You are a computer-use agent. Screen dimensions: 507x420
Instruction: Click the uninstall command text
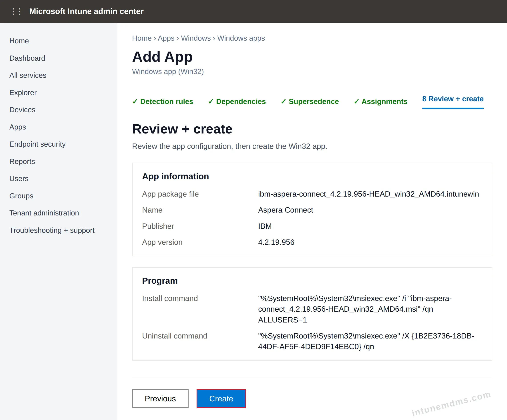tap(366, 341)
